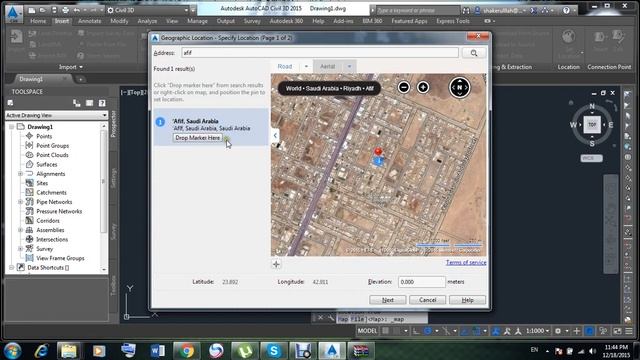This screenshot has height=360, width=640.
Task: Select the 'Afif, Saudi Arabia search result
Action: pos(211,127)
